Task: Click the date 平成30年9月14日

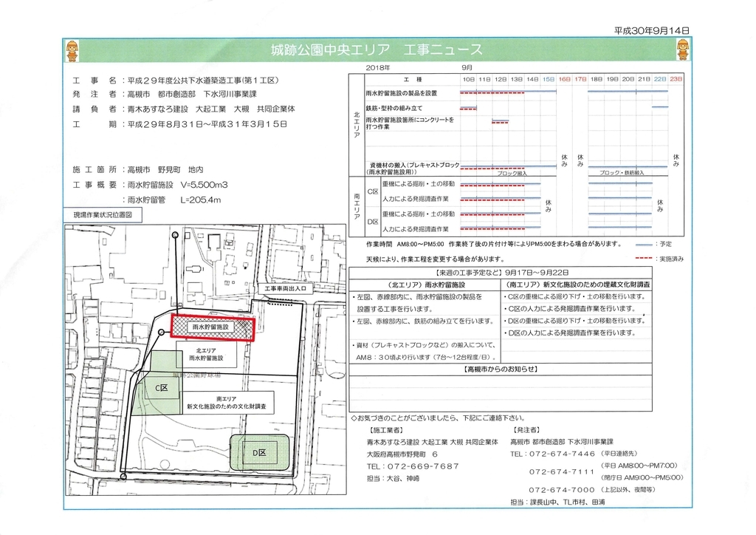Action: pos(652,30)
